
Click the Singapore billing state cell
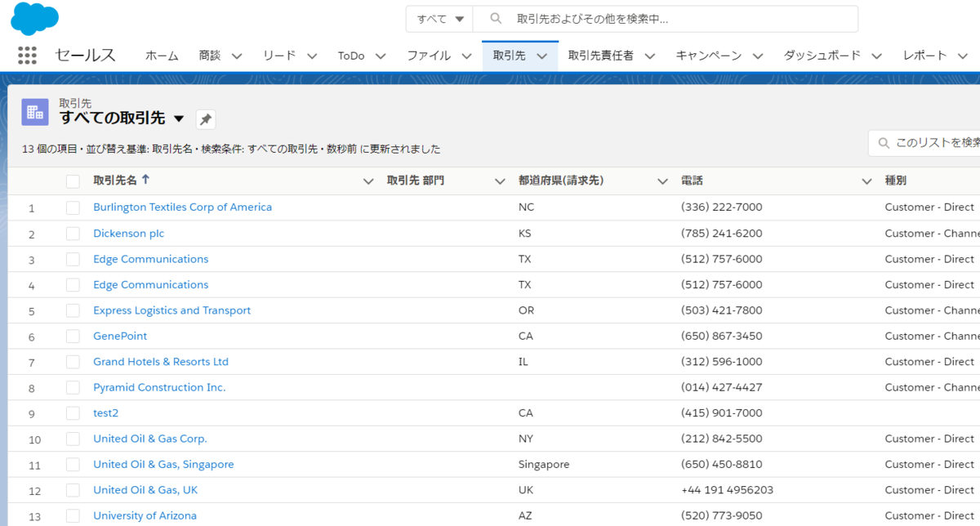point(544,465)
